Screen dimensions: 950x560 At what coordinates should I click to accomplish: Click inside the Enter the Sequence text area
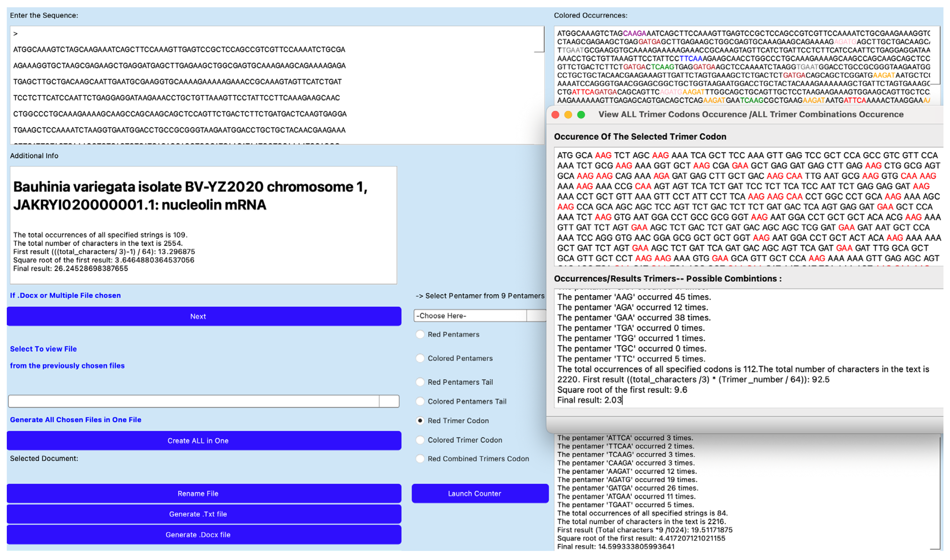click(264, 83)
